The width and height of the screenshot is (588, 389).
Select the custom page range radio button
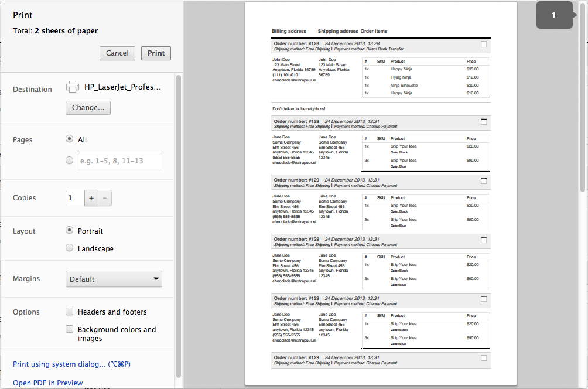click(70, 161)
